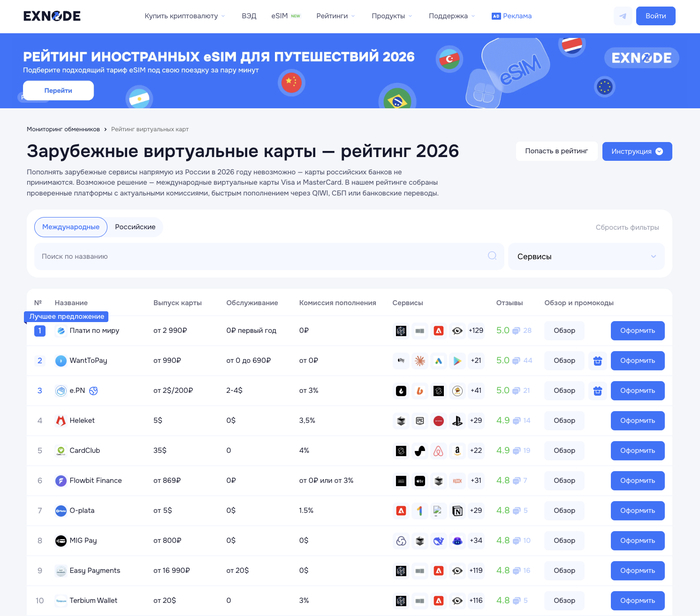Click the 5.0 rating in e.PN row
This screenshot has height=616, width=700.
click(x=503, y=391)
